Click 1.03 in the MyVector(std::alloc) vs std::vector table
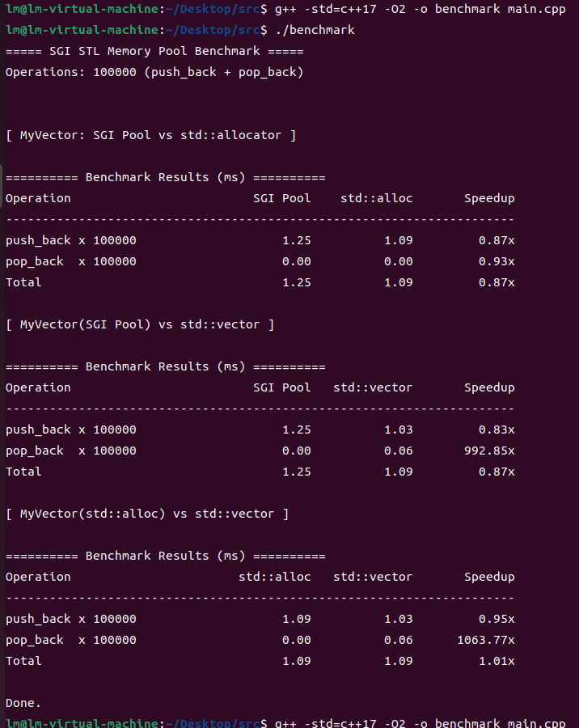 [x=399, y=620]
